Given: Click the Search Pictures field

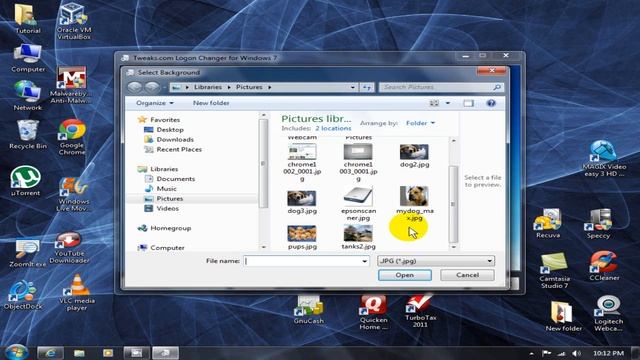Looking at the screenshot, I should 442,87.
